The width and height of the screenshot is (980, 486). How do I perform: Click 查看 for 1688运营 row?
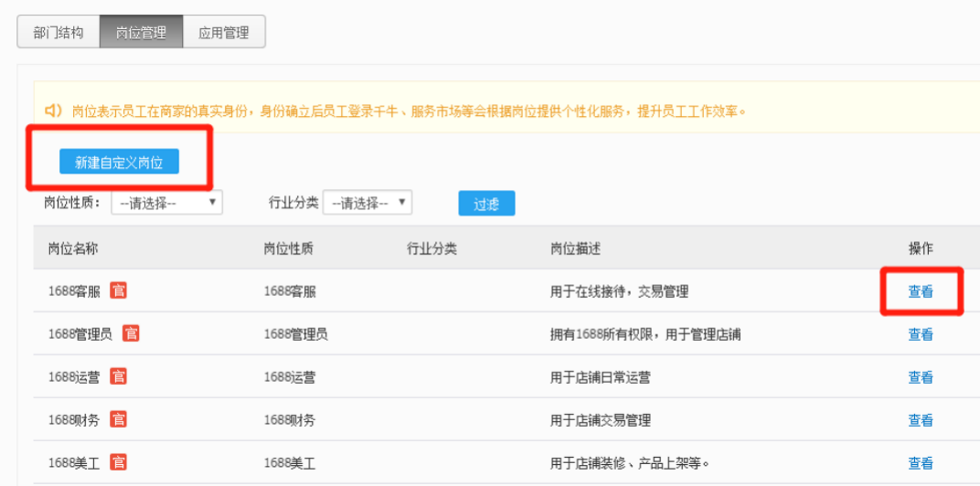pyautogui.click(x=921, y=376)
